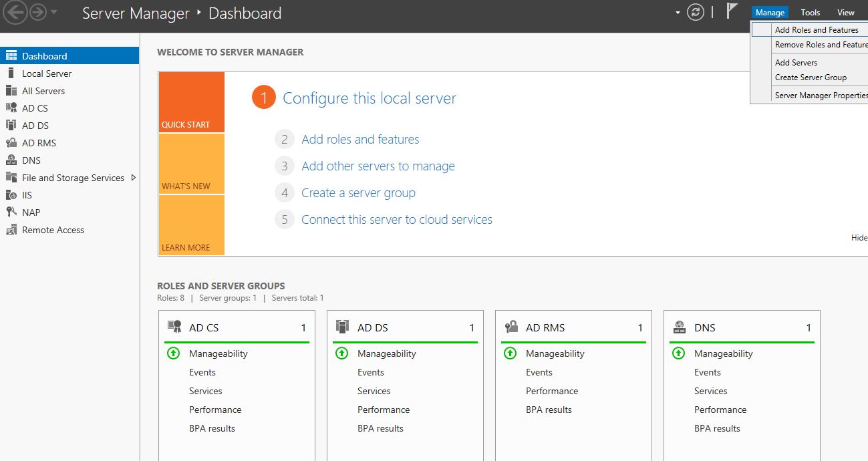The height and width of the screenshot is (461, 868).
Task: Open BPA results in the AD CS tile
Action: (212, 428)
